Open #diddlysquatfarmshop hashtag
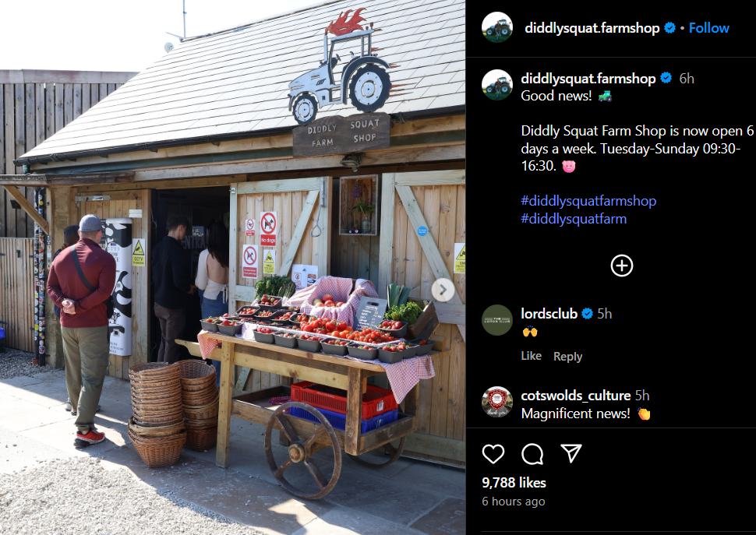The height and width of the screenshot is (535, 756). pos(588,201)
